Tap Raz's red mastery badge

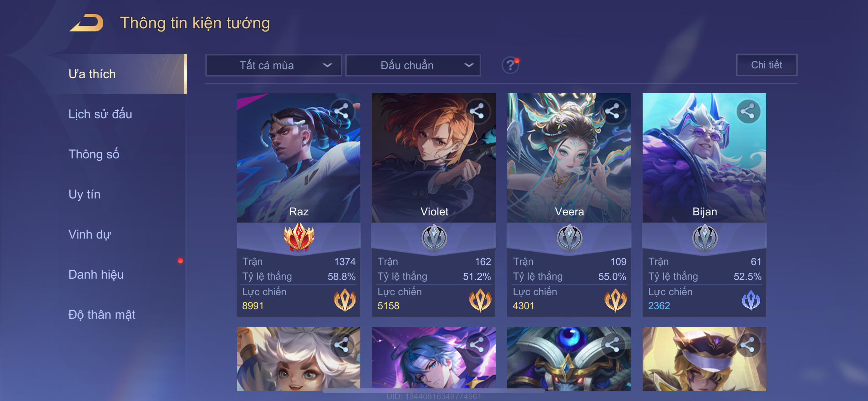(299, 237)
